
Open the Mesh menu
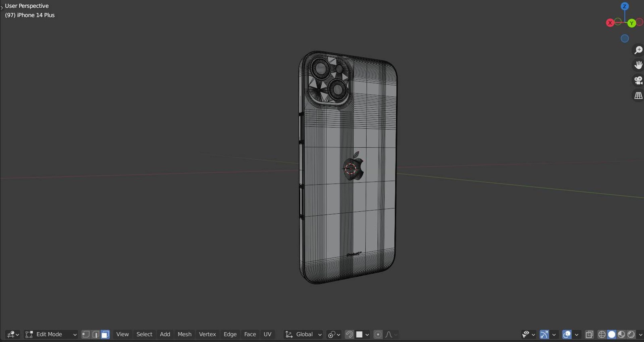pyautogui.click(x=184, y=334)
